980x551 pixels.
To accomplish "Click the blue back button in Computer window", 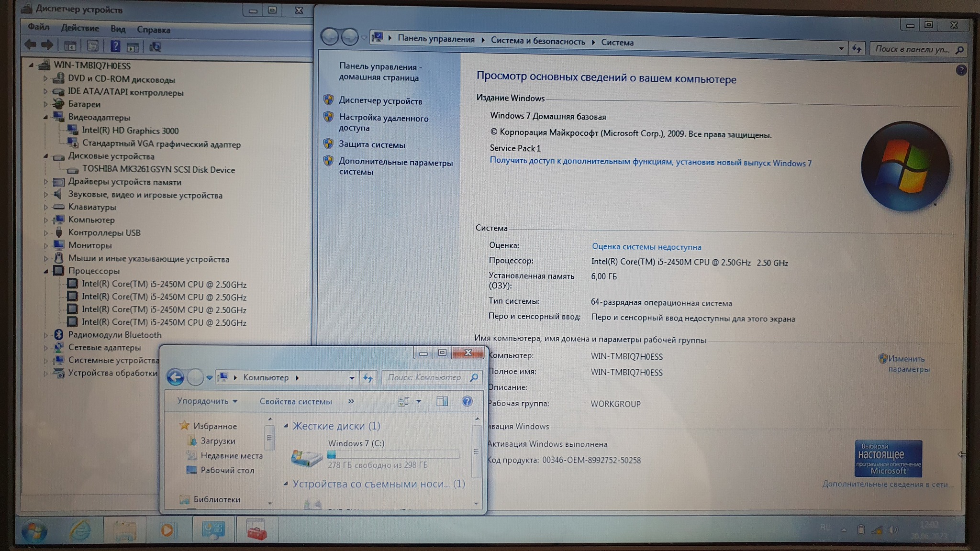I will tap(175, 377).
